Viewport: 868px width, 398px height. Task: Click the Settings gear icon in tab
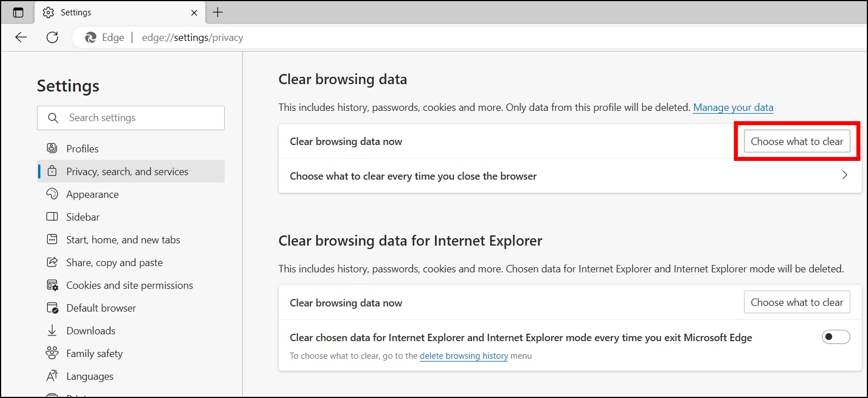48,13
